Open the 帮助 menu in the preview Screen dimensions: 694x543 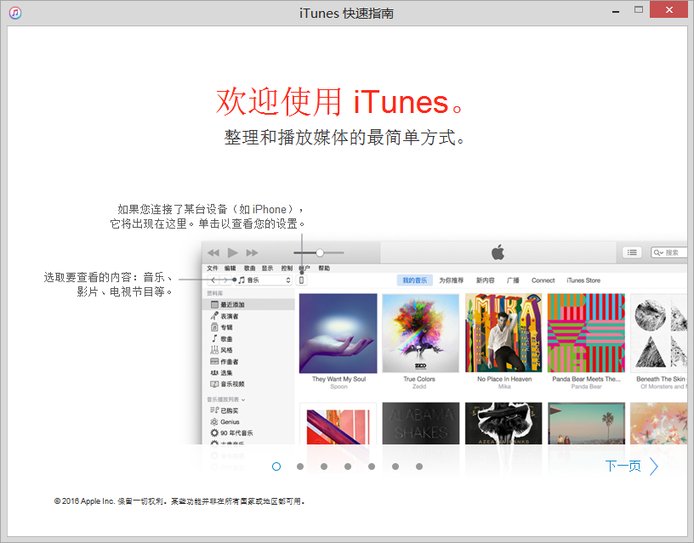(324, 268)
